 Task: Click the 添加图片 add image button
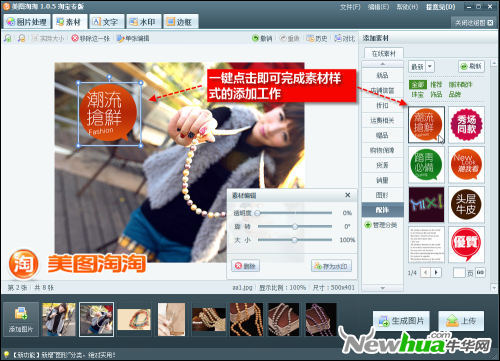tap(21, 319)
